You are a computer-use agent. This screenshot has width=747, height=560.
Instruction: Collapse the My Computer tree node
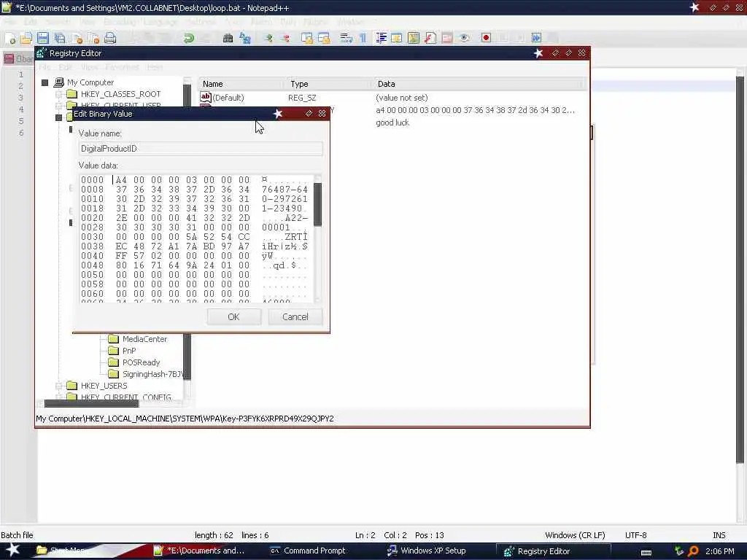tap(44, 83)
